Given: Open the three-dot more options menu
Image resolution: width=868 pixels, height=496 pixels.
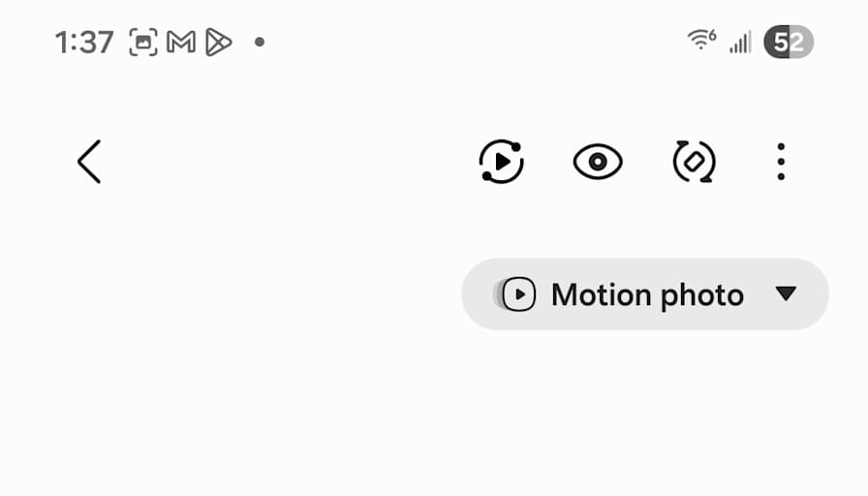Looking at the screenshot, I should 781,162.
